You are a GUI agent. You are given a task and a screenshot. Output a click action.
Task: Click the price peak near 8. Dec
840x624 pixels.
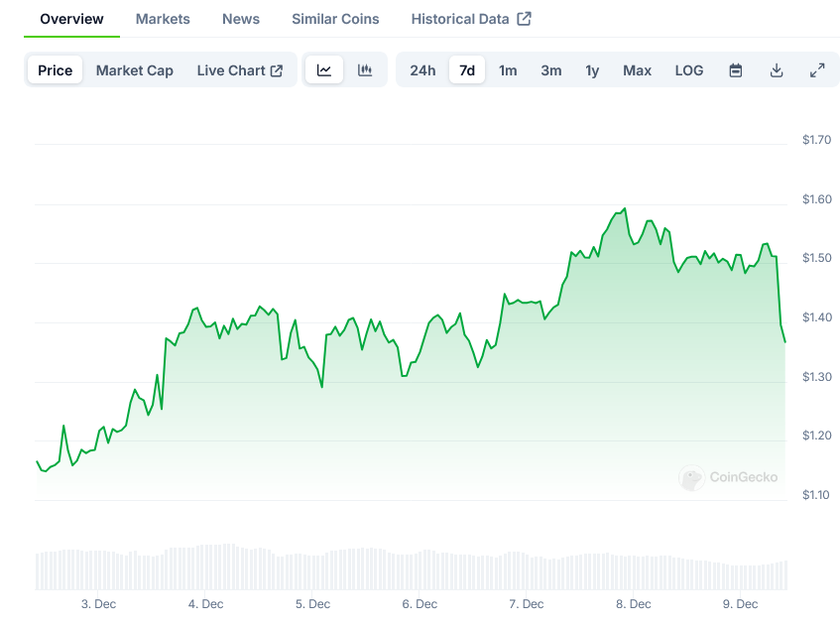tap(625, 209)
